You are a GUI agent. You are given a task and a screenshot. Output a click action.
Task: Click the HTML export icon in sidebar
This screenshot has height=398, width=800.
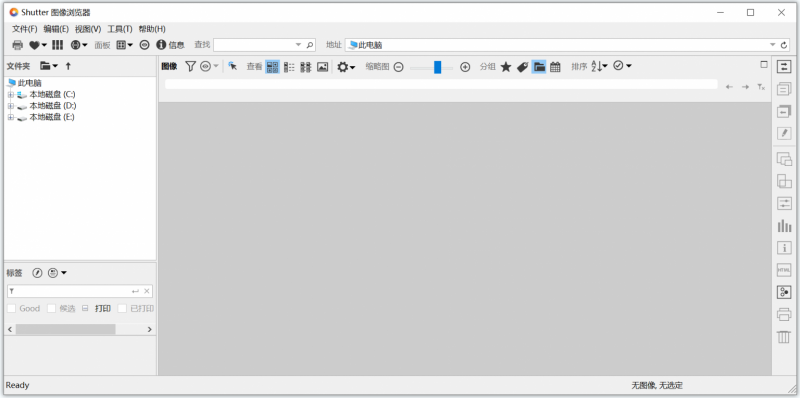coord(784,270)
